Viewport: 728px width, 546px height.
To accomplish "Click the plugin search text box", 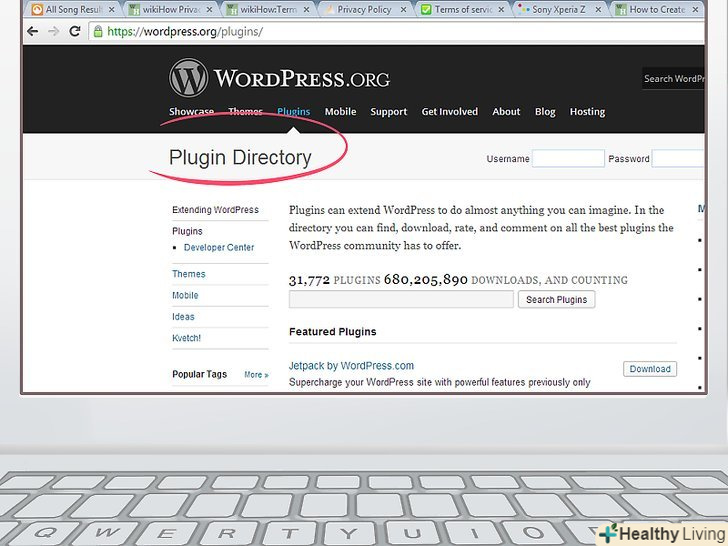I will tap(401, 299).
